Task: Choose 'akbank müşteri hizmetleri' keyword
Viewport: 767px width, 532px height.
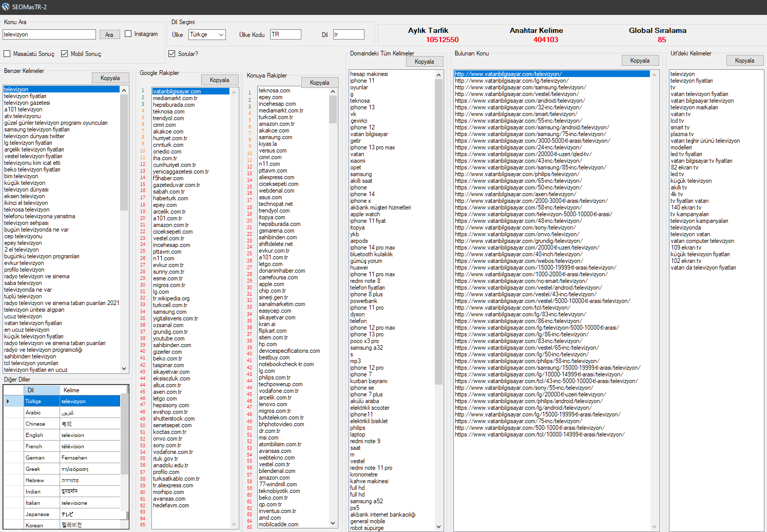Action: click(380, 207)
